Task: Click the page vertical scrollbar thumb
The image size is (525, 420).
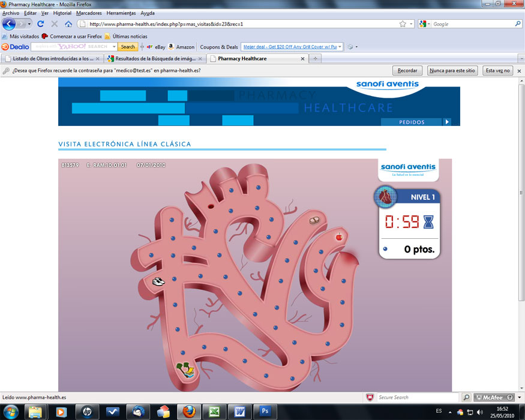Action: click(x=521, y=193)
